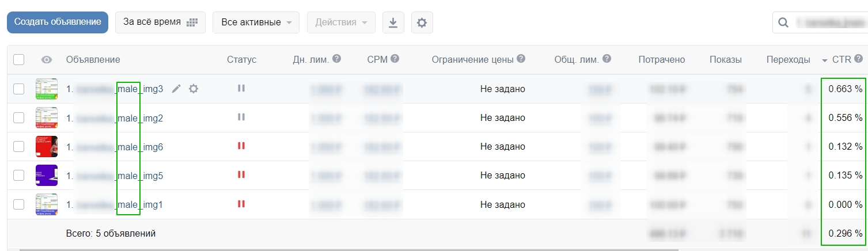
Task: Show help for Дн. лим. column
Action: click(337, 59)
